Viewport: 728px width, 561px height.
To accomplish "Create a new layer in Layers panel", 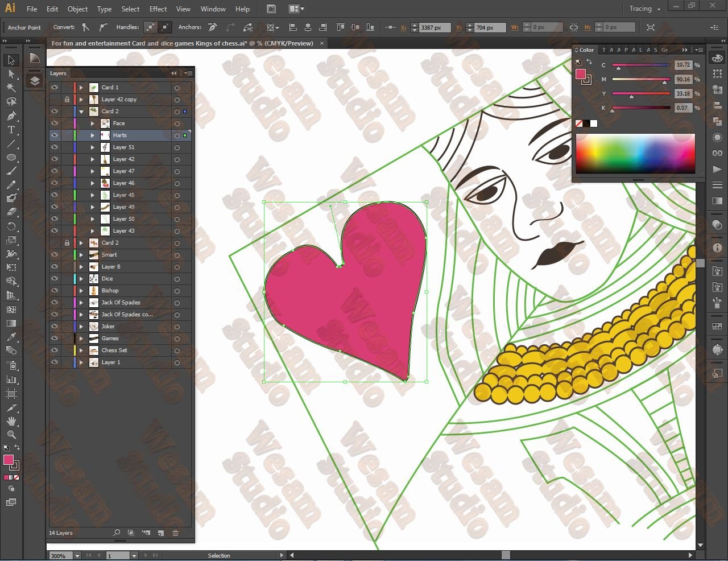I will point(161,533).
